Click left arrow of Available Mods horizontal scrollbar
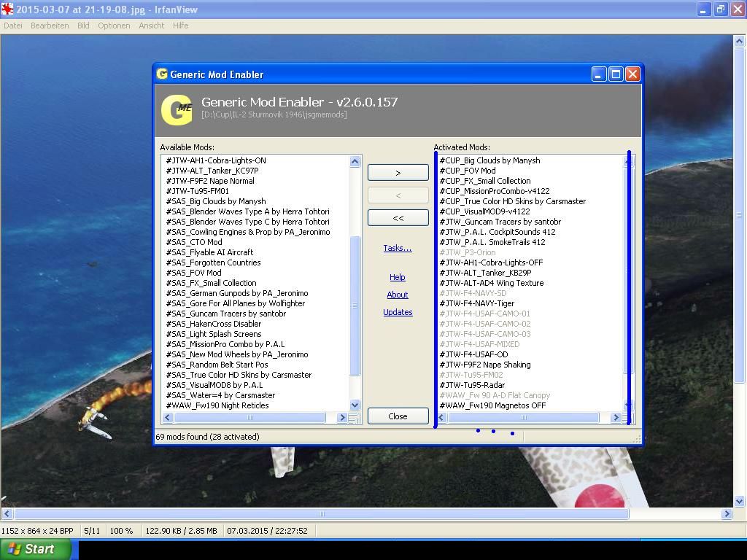The width and height of the screenshot is (747, 560). (167, 418)
